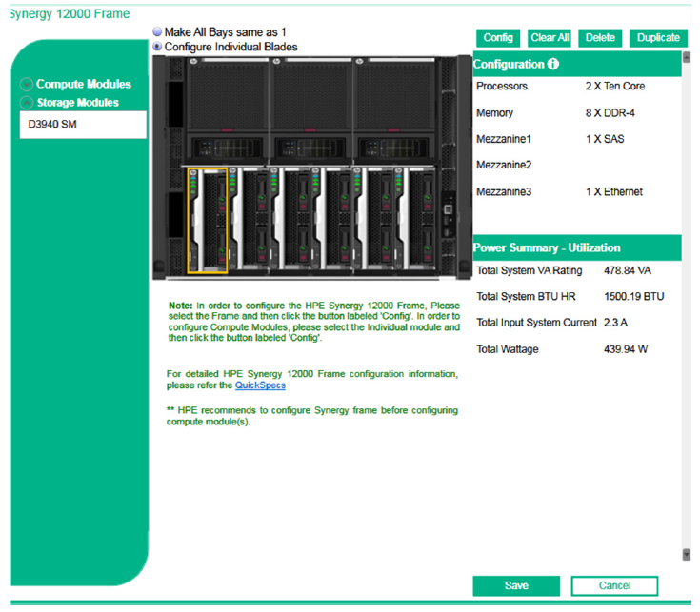Open the QuickSpecs link

coord(260,385)
